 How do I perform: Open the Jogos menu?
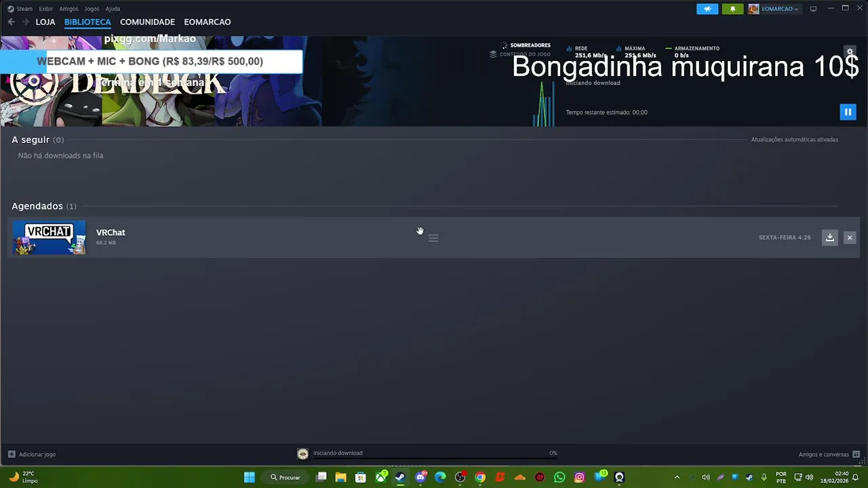point(92,9)
